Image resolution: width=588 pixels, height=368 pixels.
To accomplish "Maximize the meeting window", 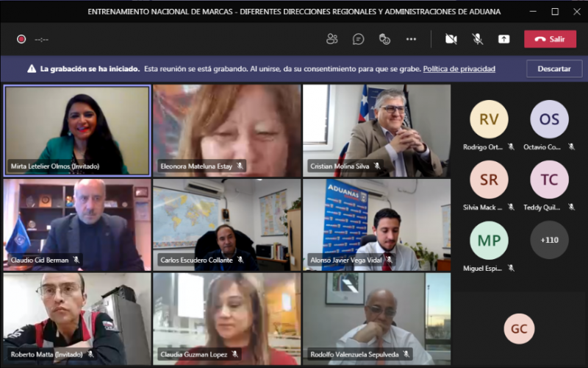I will [555, 12].
